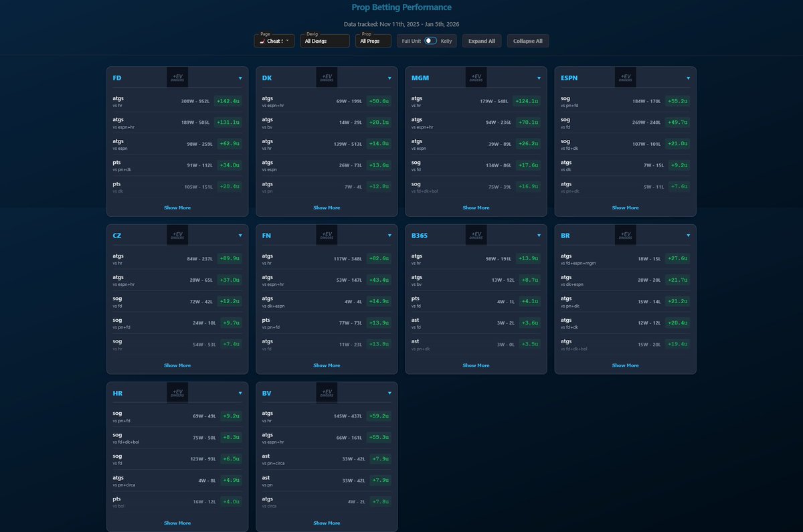Image resolution: width=803 pixels, height=532 pixels.
Task: Click the +43.4u value in FN card
Action: tap(379, 280)
